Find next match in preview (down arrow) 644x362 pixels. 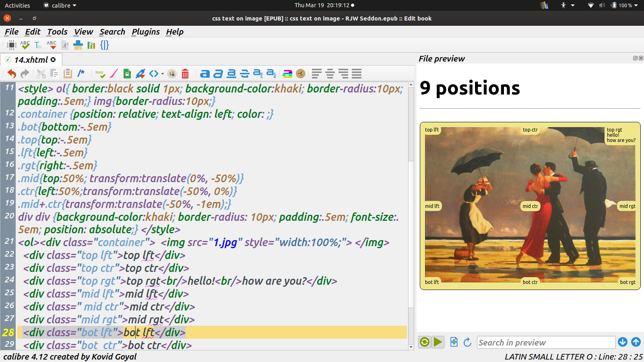click(623, 342)
